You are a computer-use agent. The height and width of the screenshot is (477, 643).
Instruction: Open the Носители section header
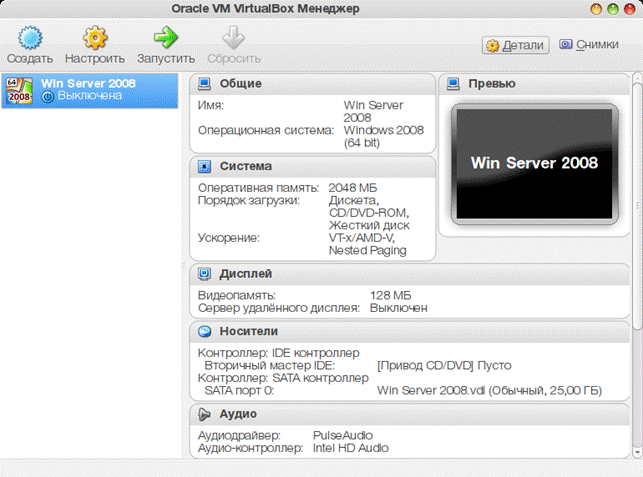click(x=410, y=331)
